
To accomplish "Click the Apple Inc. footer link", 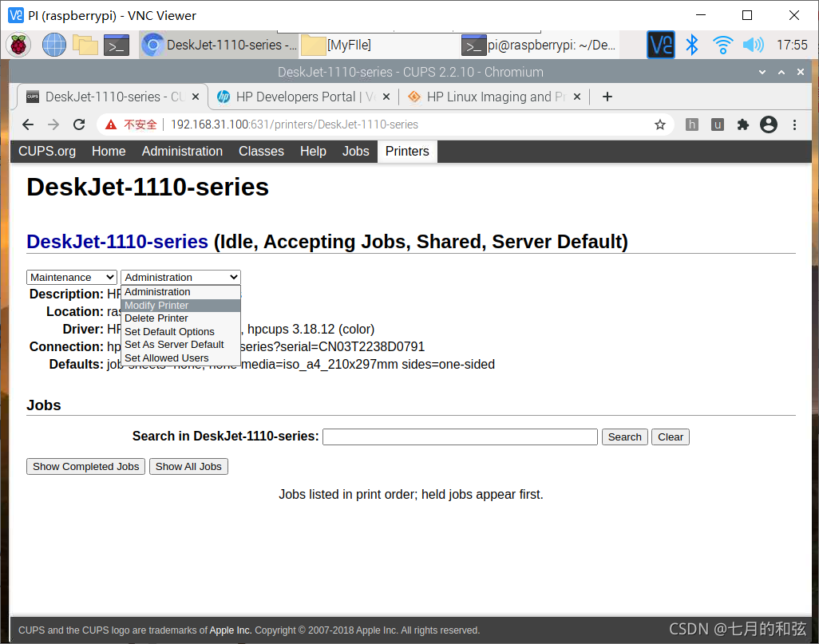I will coord(231,630).
